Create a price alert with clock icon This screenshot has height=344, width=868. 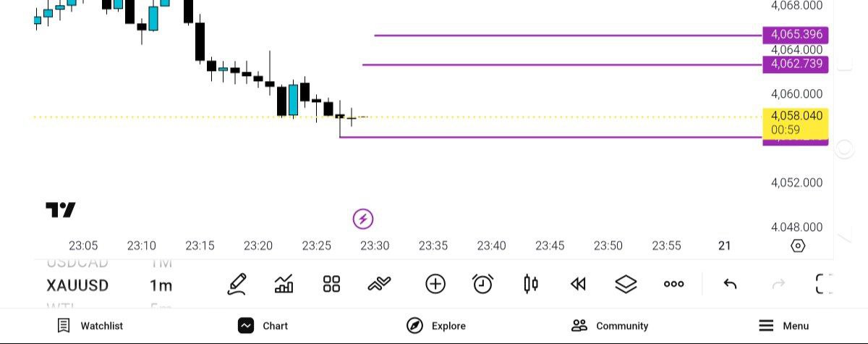pyautogui.click(x=482, y=284)
